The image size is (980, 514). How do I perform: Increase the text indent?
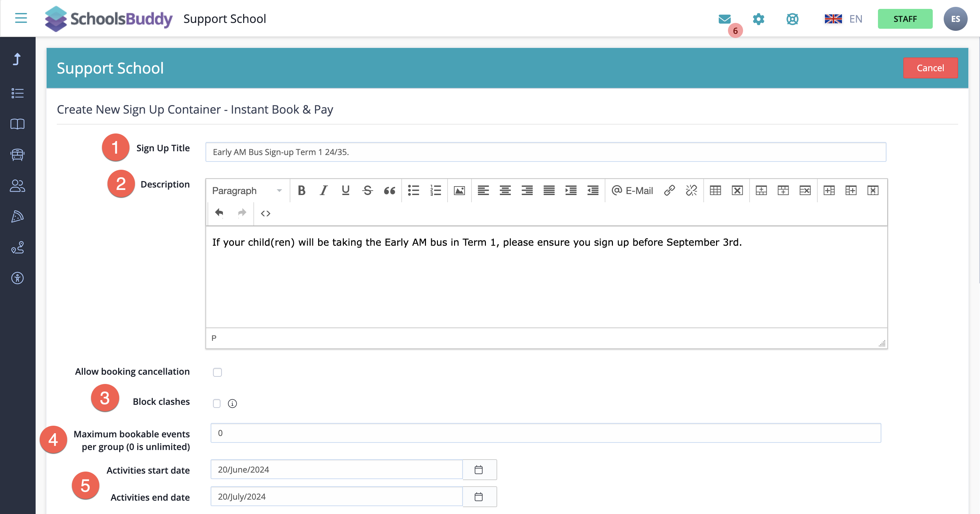point(571,191)
